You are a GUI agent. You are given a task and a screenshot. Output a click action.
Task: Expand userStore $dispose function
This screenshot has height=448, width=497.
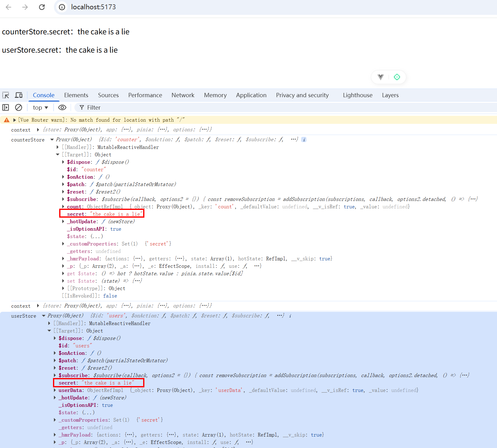(55, 338)
